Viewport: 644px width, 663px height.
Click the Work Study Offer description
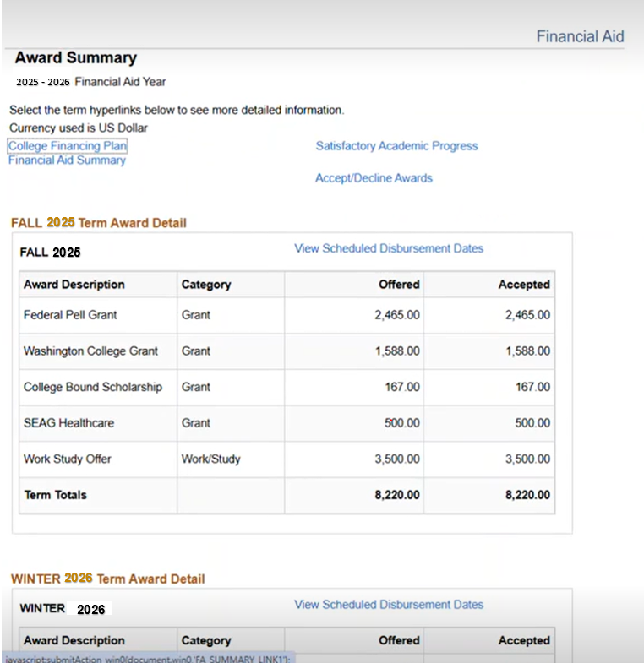click(x=68, y=459)
